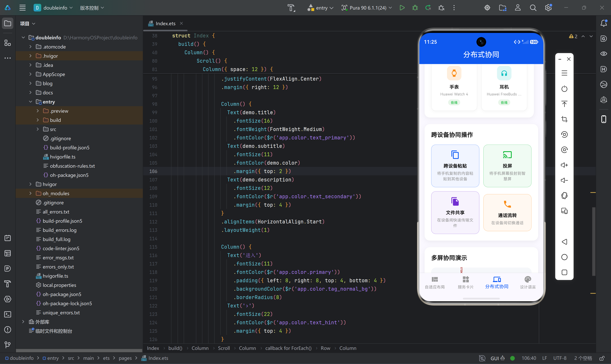The height and width of the screenshot is (364, 611).
Task: Expand the oh_modules folder
Action: click(30, 193)
